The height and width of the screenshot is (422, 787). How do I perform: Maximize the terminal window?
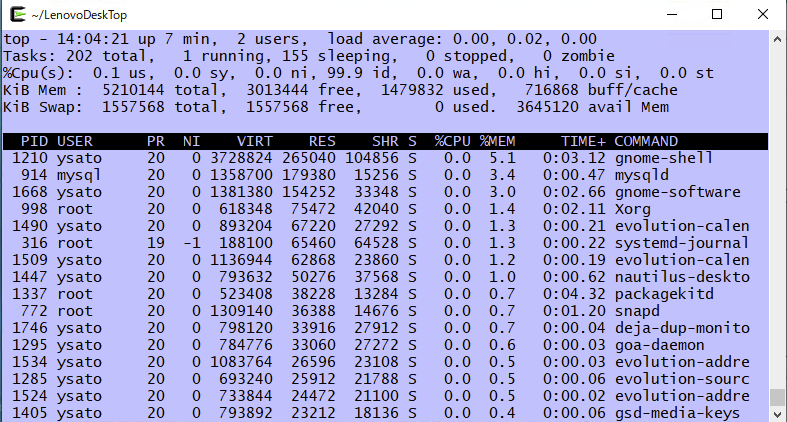tap(717, 15)
